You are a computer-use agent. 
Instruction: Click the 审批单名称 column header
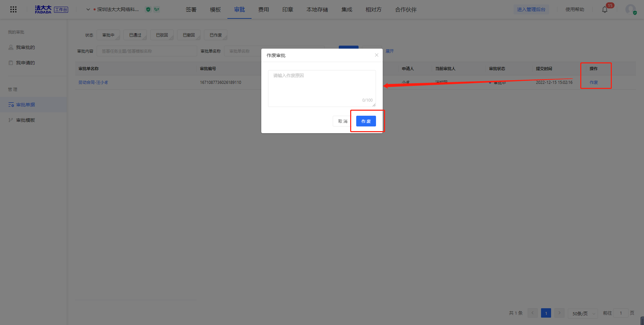(x=89, y=68)
